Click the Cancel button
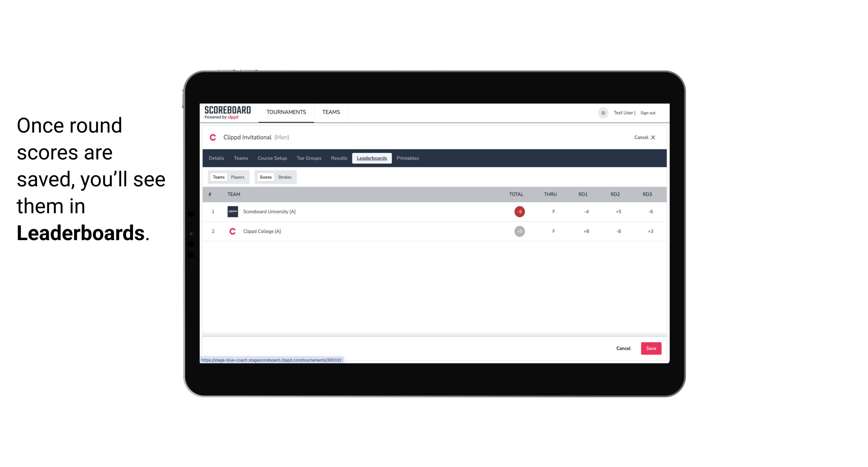The image size is (868, 467). (x=624, y=348)
